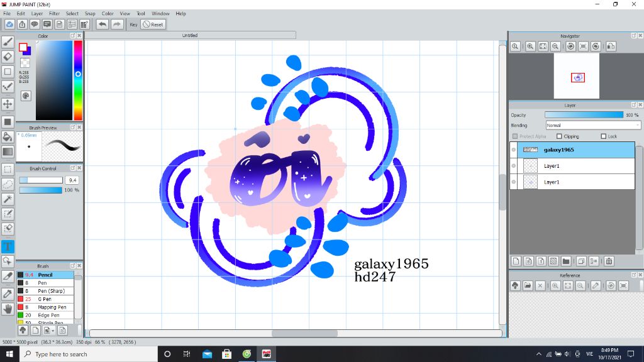
Task: Select the Move tool
Action: 8,104
